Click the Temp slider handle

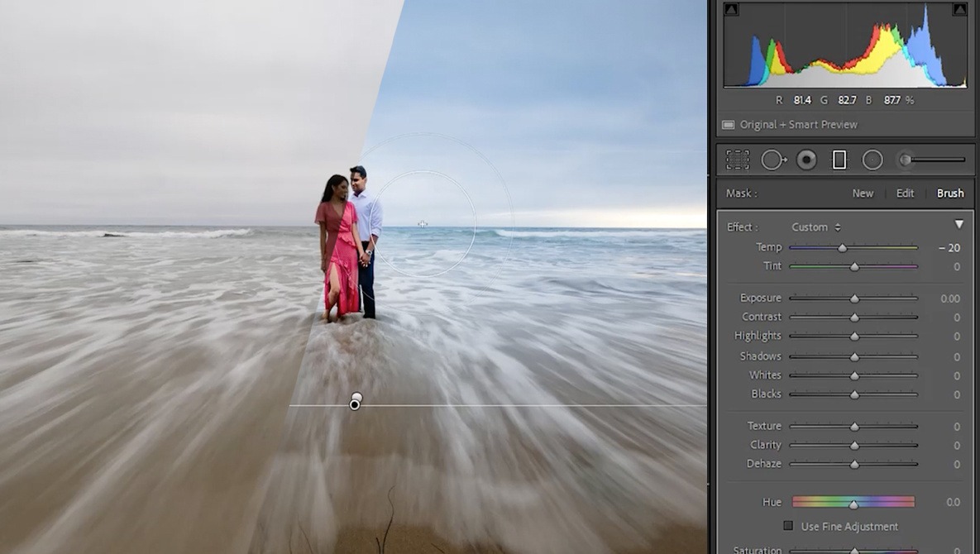click(843, 248)
